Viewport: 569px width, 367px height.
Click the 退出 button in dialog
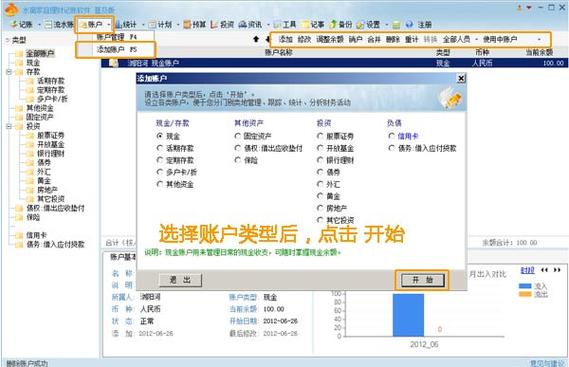click(180, 280)
